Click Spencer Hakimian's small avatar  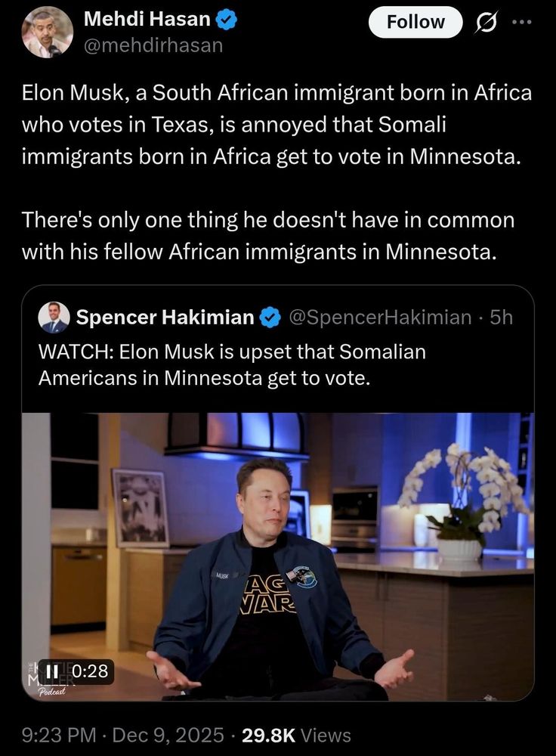(x=54, y=318)
